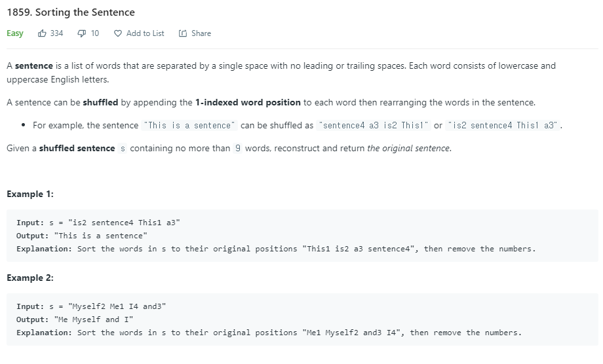Click the thumbs-down dislike icon
The image size is (603, 364).
pyautogui.click(x=81, y=34)
